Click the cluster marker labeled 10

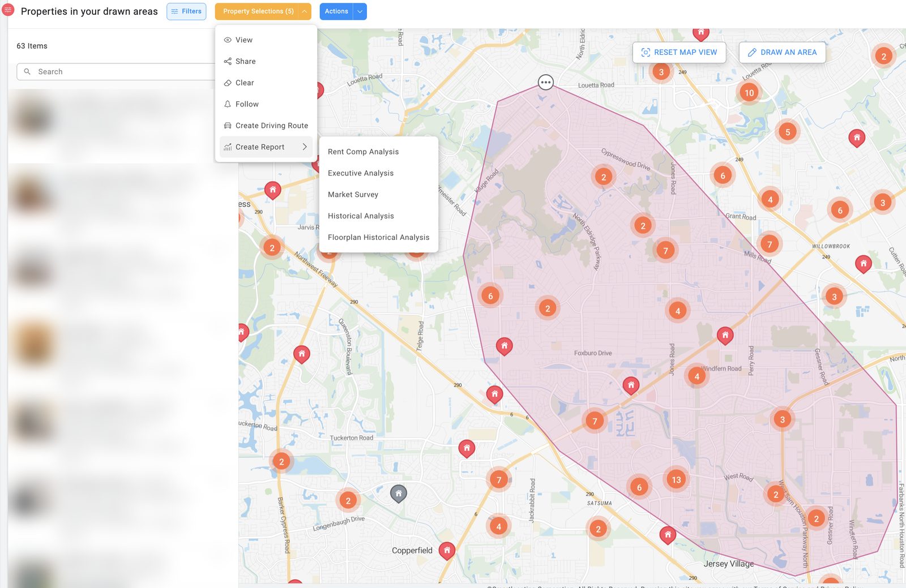(x=749, y=93)
